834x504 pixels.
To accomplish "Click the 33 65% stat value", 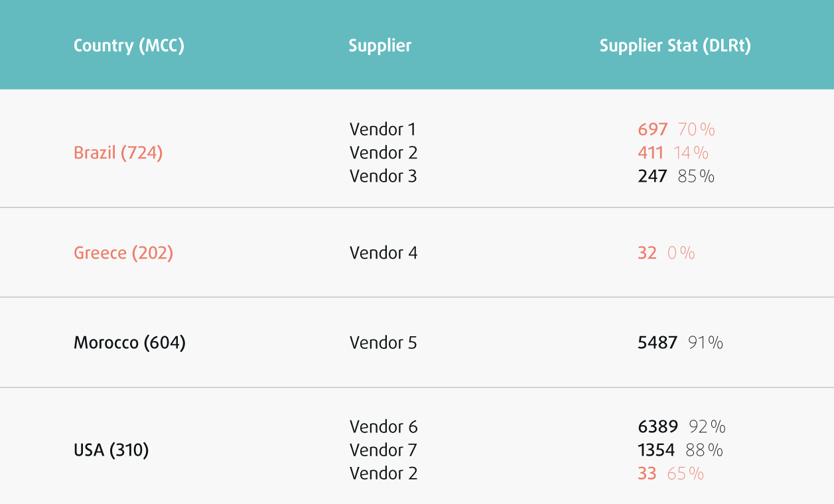I will 671,473.
